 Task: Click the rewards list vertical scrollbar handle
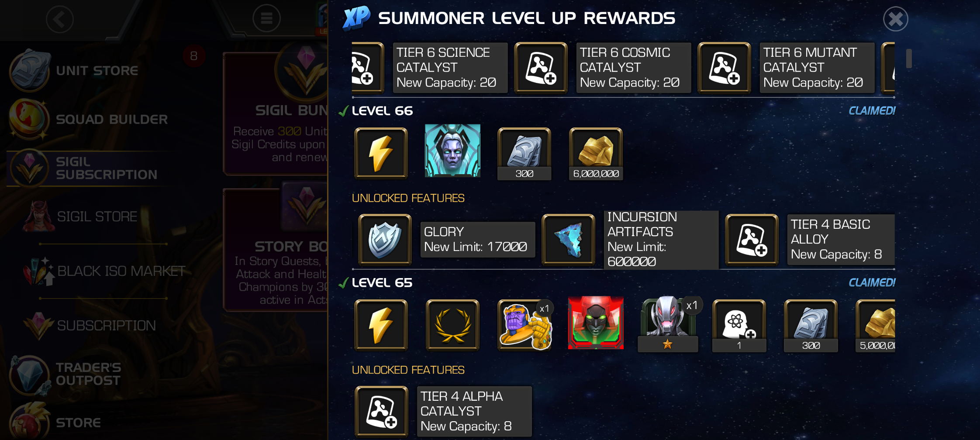click(909, 58)
